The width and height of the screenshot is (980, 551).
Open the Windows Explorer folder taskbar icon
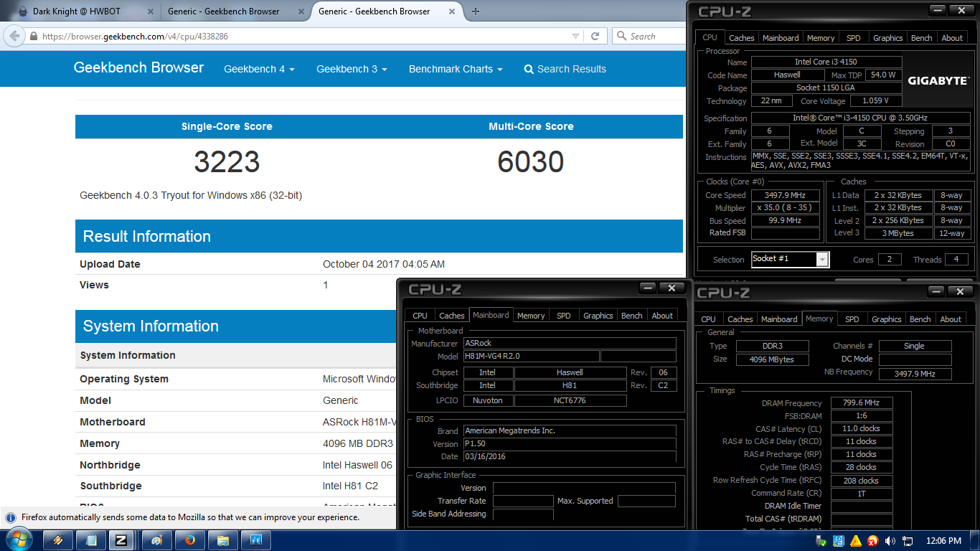click(x=222, y=540)
